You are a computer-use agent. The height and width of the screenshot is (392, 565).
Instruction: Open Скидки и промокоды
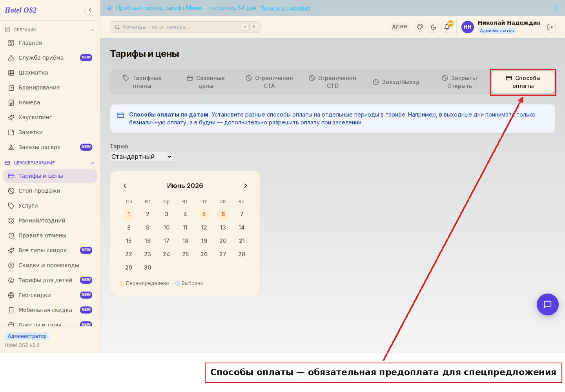tap(50, 265)
